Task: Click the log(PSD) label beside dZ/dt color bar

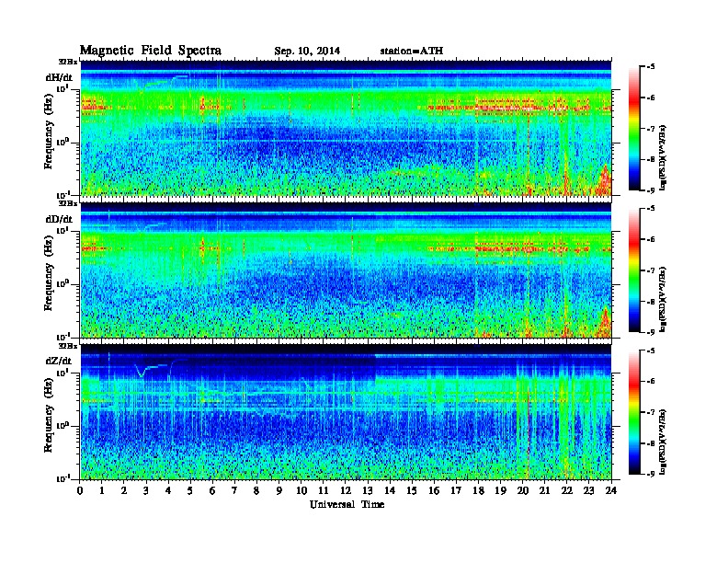Action: coord(663,441)
